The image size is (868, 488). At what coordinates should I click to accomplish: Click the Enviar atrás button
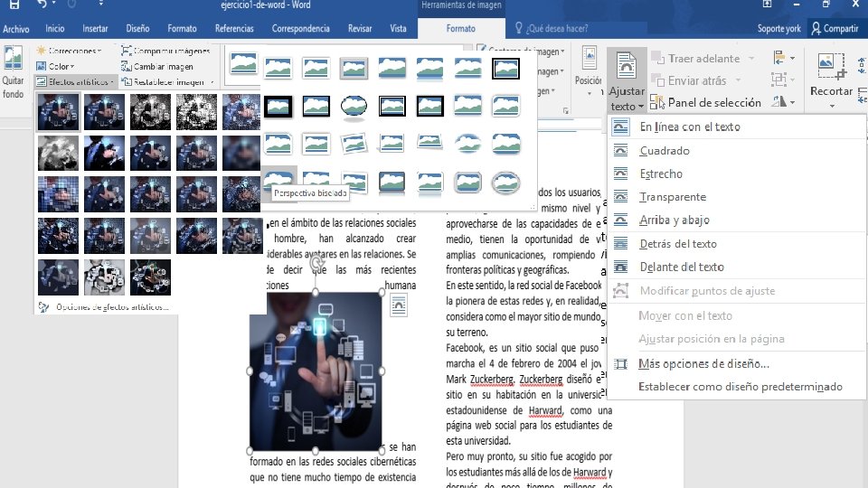(x=689, y=80)
